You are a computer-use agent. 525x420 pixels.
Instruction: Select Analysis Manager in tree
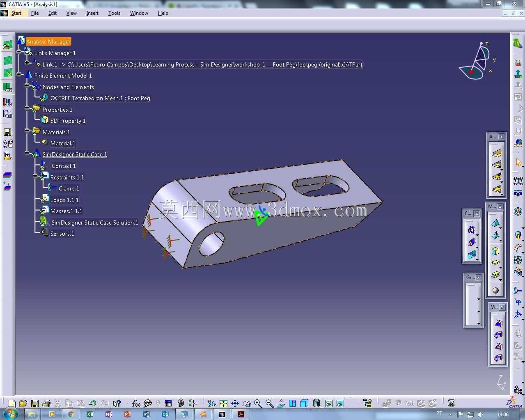pyautogui.click(x=48, y=41)
